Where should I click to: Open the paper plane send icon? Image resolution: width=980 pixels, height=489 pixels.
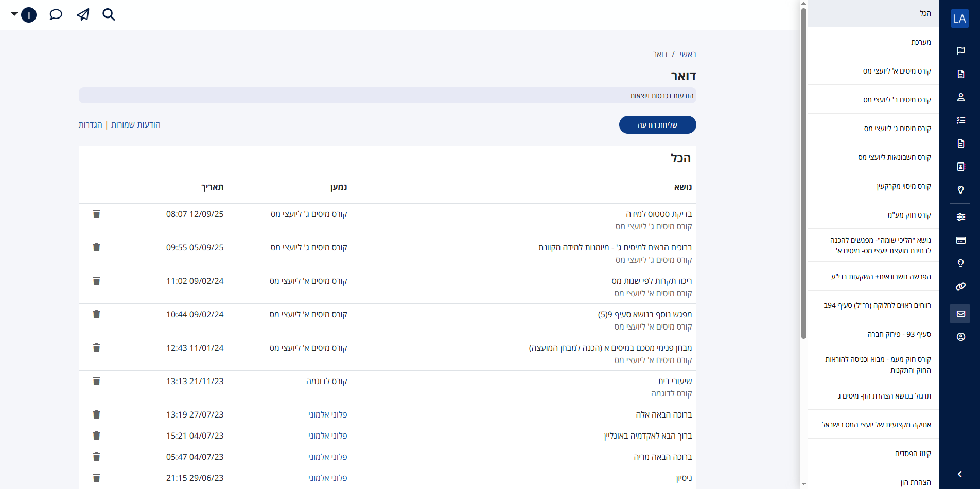point(83,14)
